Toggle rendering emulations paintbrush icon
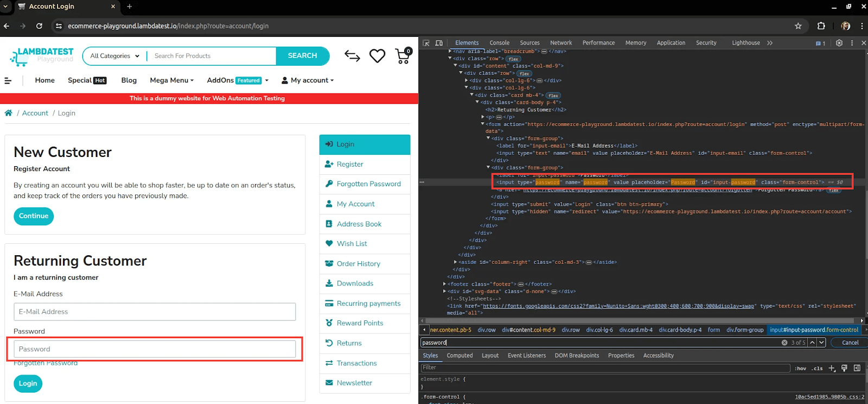This screenshot has height=404, width=868. 844,368
